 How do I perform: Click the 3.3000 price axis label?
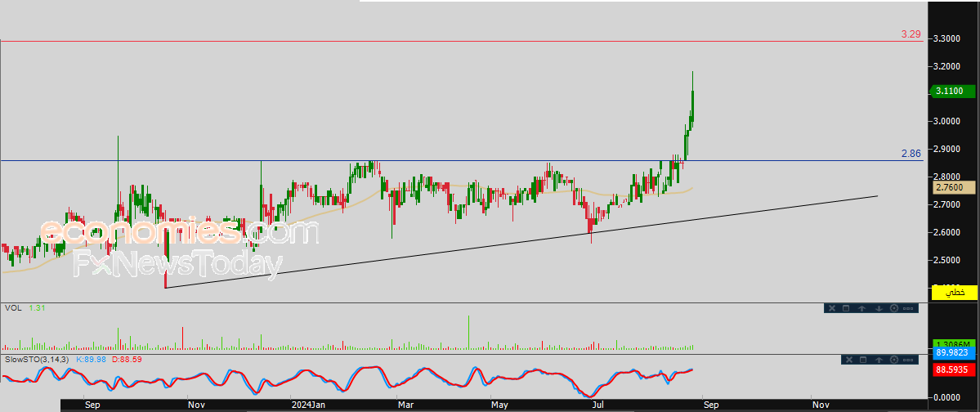coord(946,38)
